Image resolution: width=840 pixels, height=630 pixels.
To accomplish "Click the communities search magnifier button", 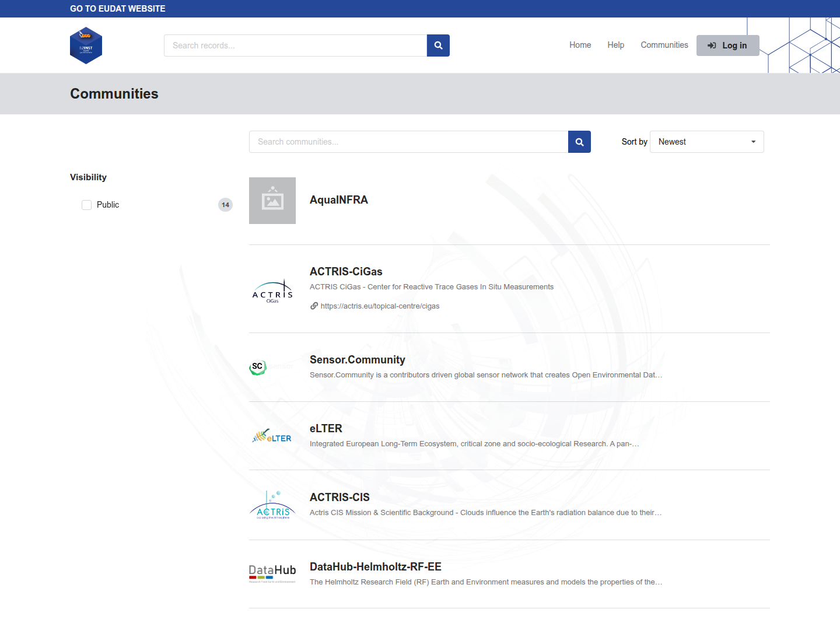I will pyautogui.click(x=579, y=142).
